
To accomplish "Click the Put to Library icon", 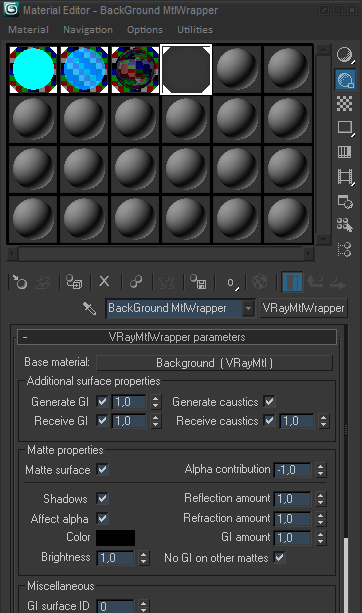I will coord(198,281).
